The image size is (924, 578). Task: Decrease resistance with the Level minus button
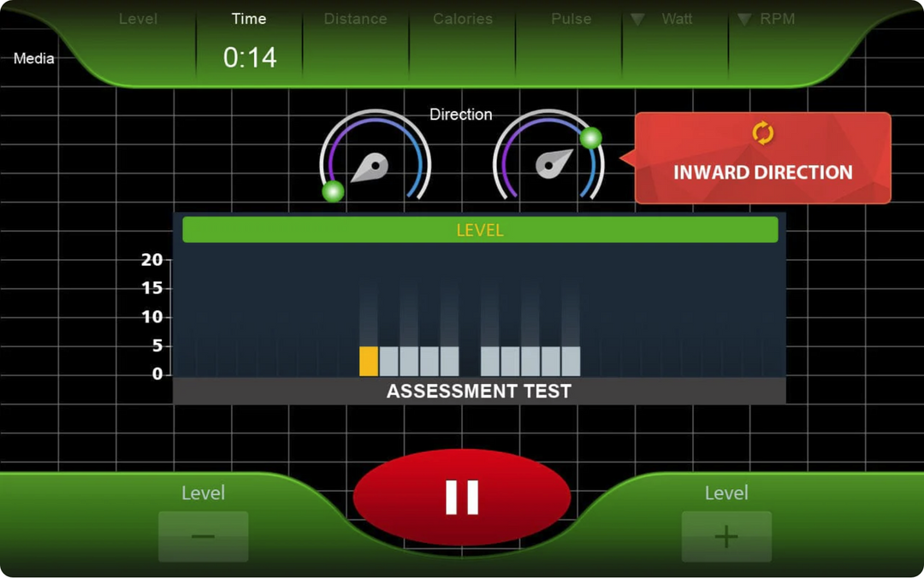point(203,536)
